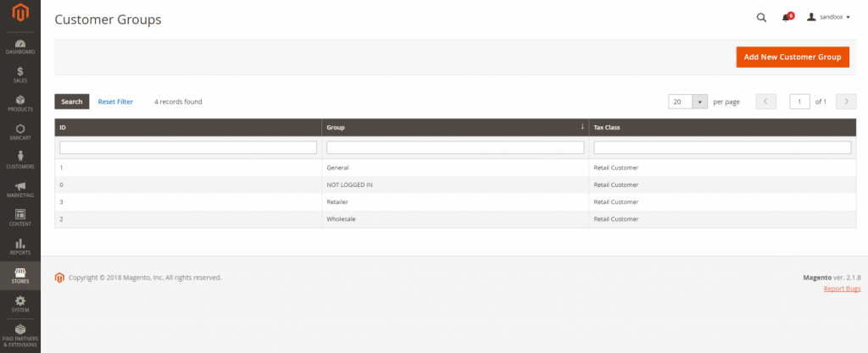868x353 pixels.
Task: Open the Wholesale group row
Action: (x=455, y=218)
